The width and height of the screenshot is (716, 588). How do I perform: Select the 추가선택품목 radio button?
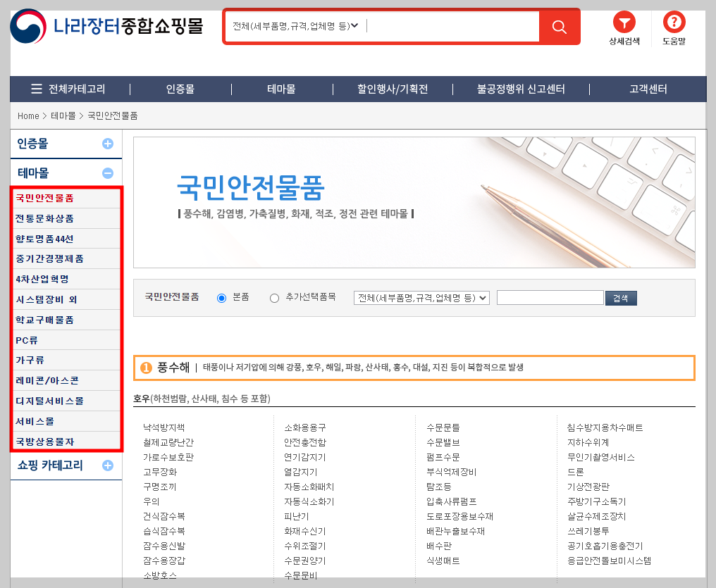click(x=274, y=299)
